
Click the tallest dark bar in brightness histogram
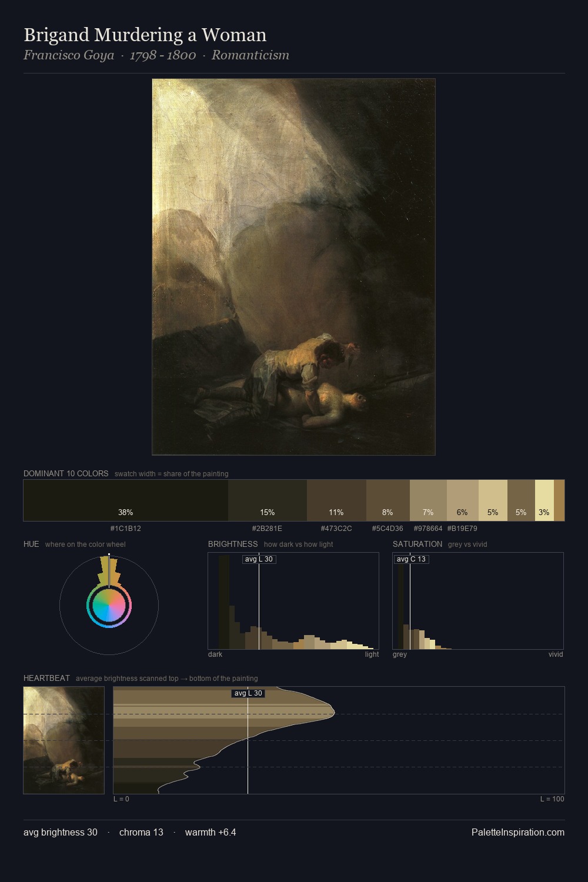pos(224,603)
